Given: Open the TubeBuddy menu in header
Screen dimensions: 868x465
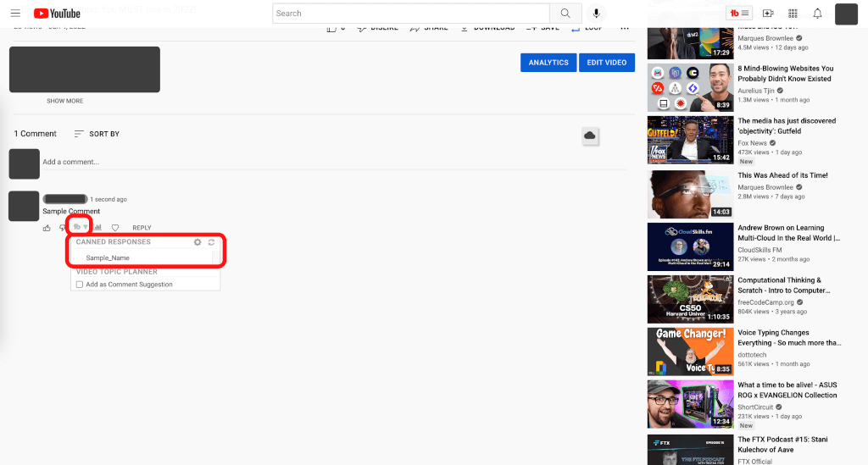Looking at the screenshot, I should coord(739,14).
